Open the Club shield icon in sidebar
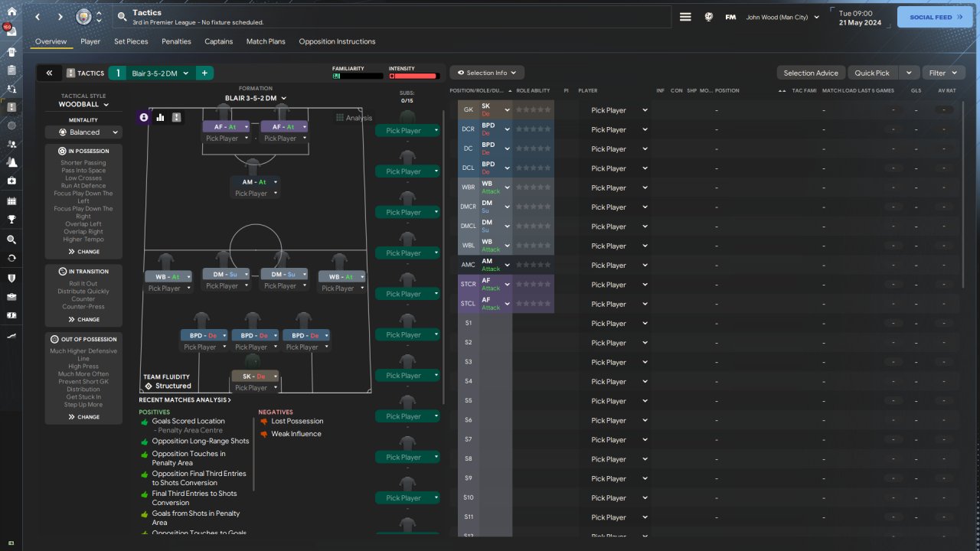 [x=11, y=278]
